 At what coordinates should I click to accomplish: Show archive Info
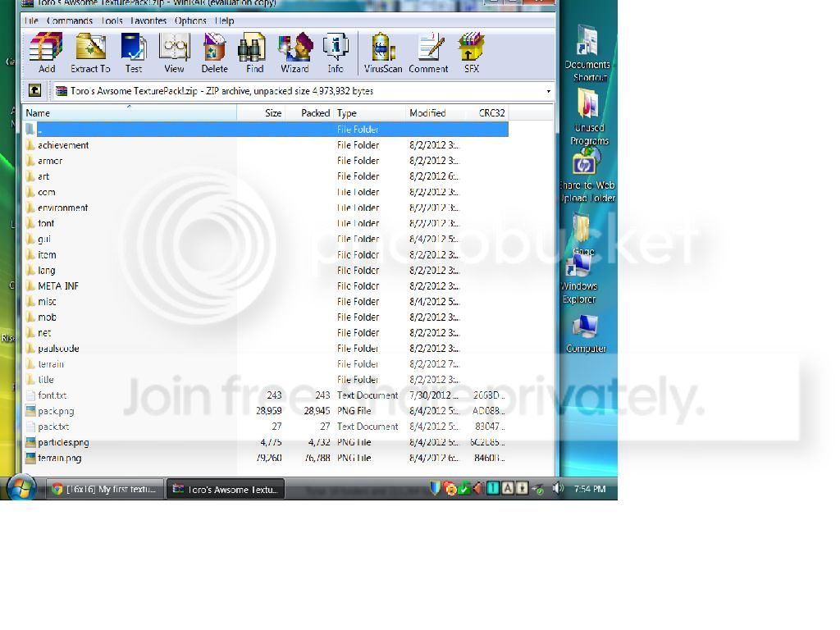click(x=336, y=52)
